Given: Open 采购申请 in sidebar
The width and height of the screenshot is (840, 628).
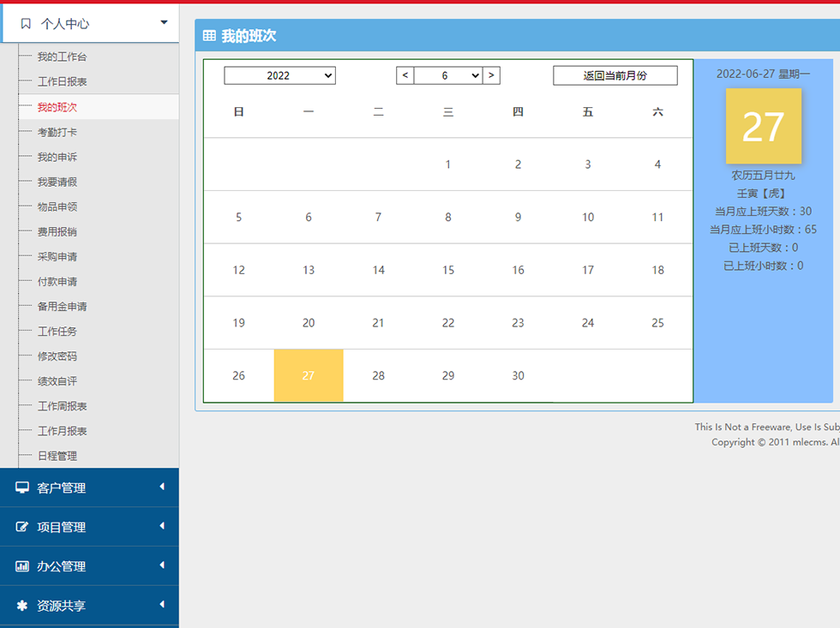Looking at the screenshot, I should (57, 256).
